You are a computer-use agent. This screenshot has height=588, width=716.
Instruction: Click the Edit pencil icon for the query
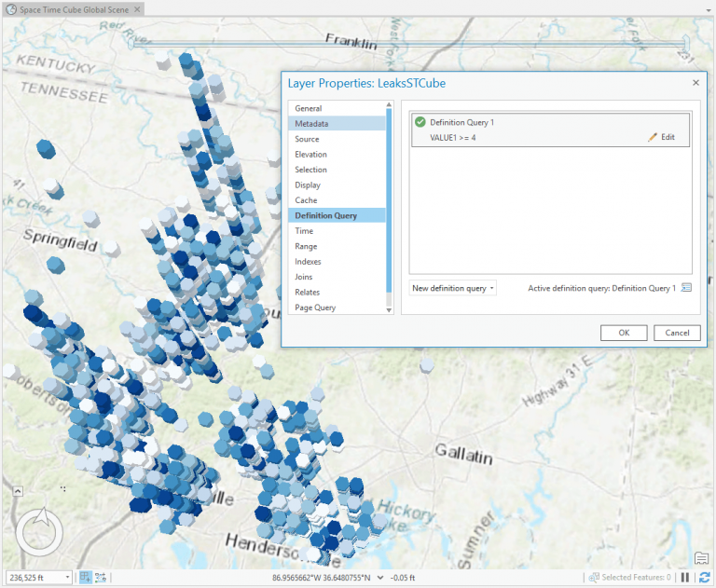point(653,138)
